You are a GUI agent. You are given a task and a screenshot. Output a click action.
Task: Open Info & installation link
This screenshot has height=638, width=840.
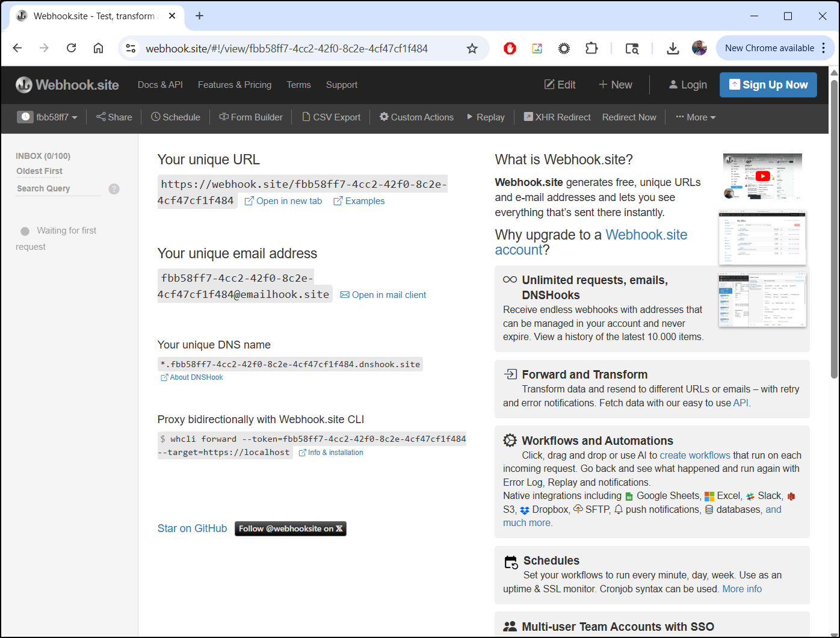[331, 453]
